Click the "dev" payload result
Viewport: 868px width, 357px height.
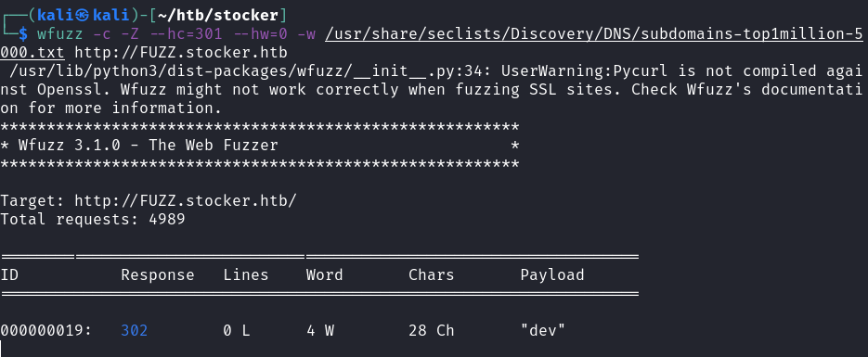coord(542,330)
